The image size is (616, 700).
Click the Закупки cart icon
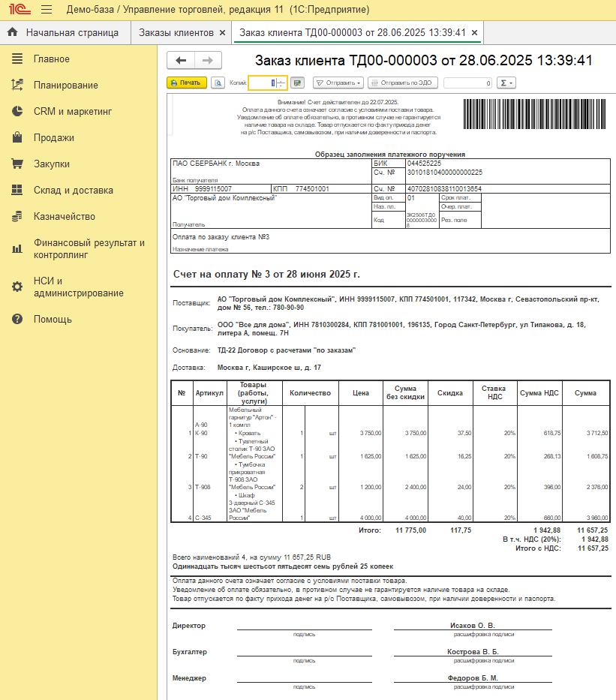pos(17,164)
